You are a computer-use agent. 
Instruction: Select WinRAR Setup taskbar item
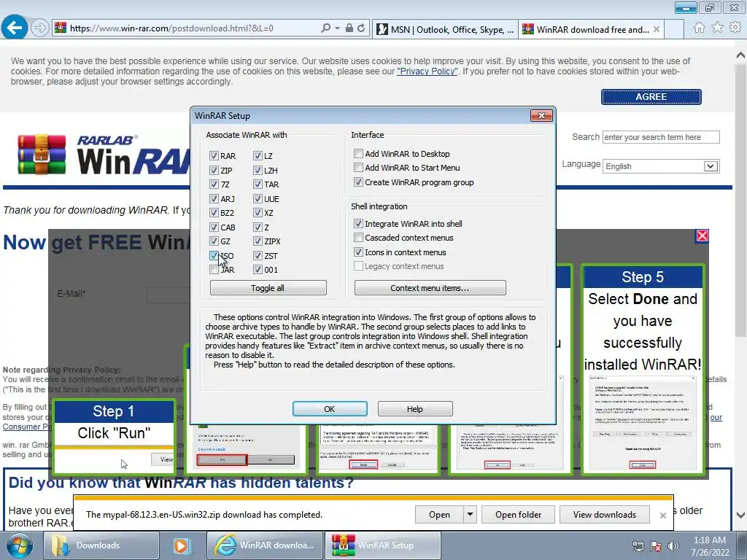tap(382, 545)
